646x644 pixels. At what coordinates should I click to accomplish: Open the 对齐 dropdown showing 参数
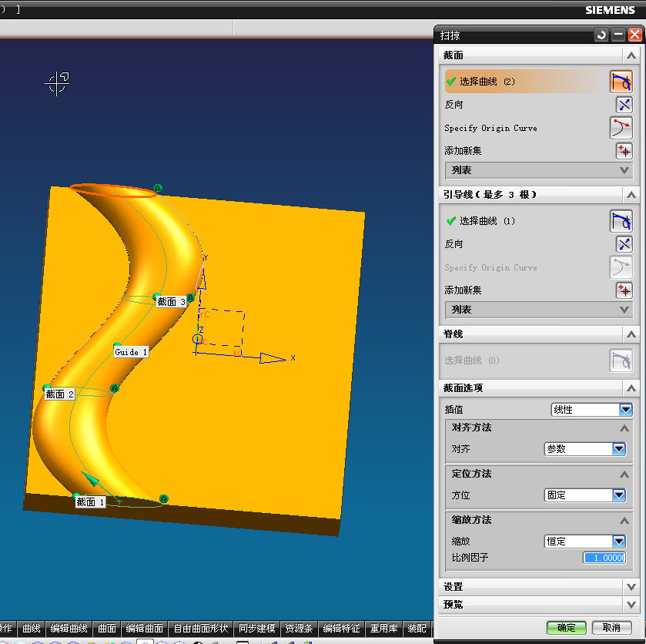619,448
